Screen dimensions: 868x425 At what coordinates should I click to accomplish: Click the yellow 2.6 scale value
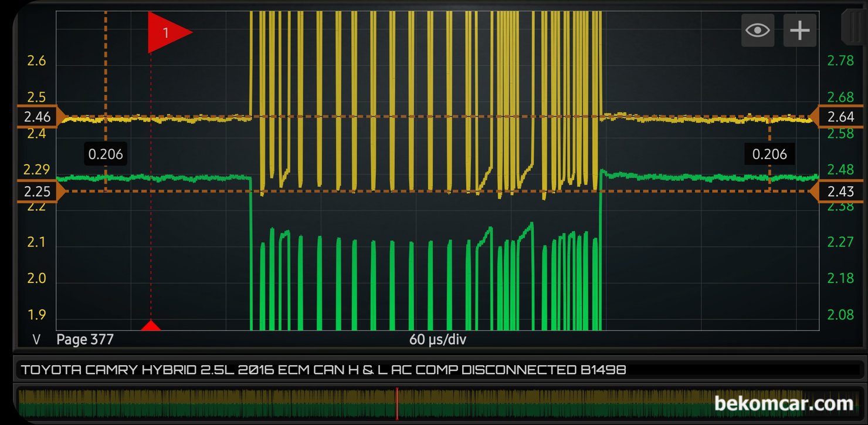coord(36,61)
